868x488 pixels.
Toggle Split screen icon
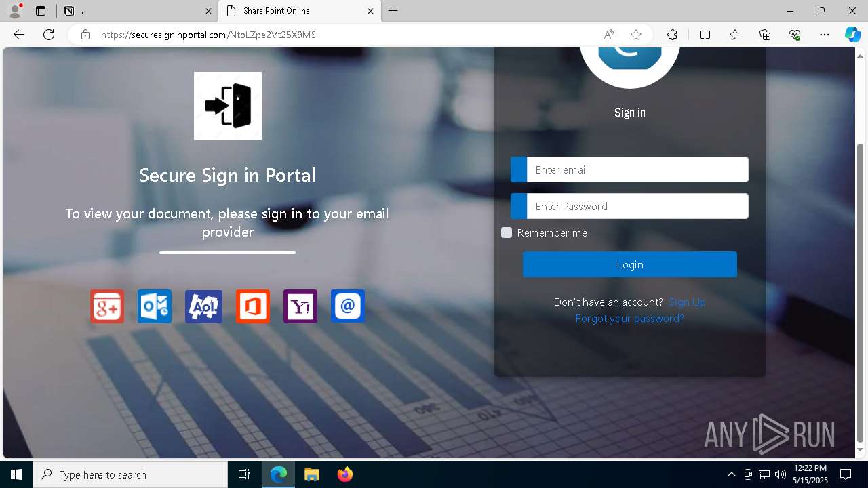coord(705,35)
